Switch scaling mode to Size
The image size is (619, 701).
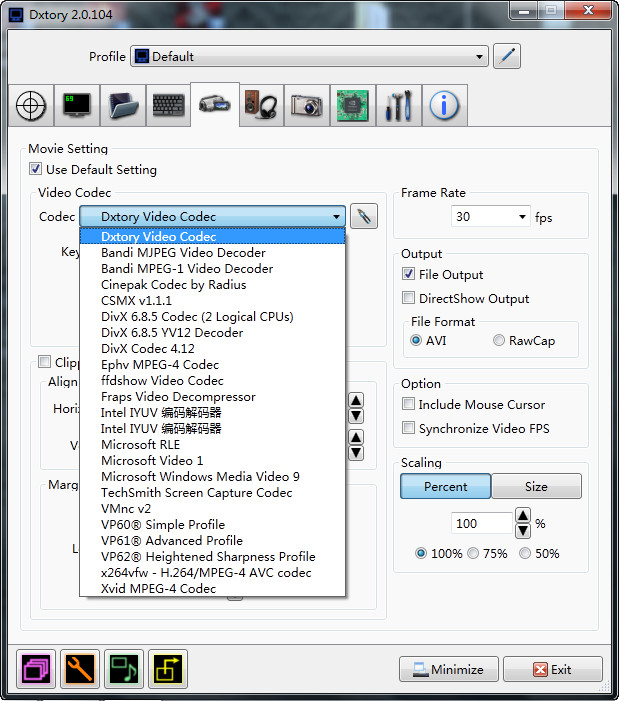pos(536,486)
